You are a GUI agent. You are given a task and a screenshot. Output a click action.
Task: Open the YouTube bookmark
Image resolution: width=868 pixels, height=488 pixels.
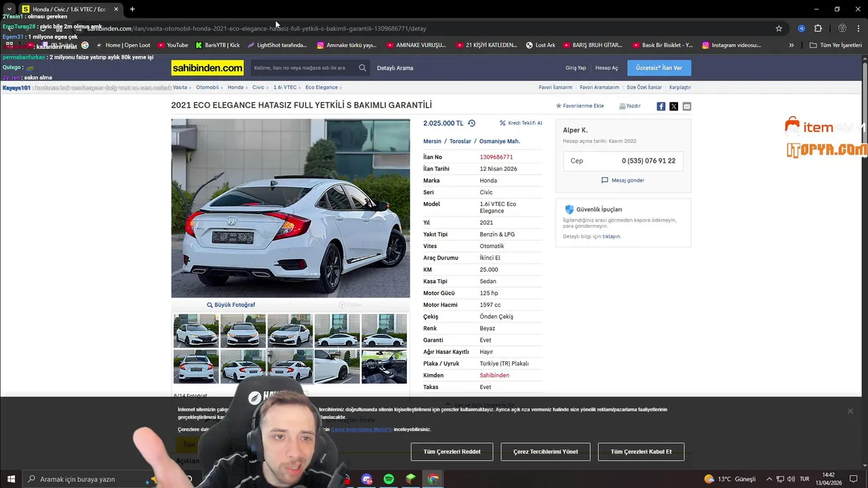(x=172, y=45)
